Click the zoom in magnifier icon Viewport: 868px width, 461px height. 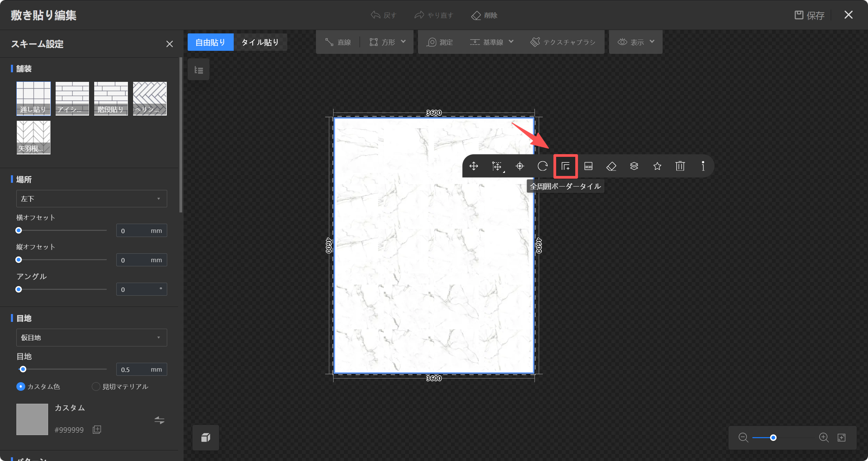(x=824, y=437)
